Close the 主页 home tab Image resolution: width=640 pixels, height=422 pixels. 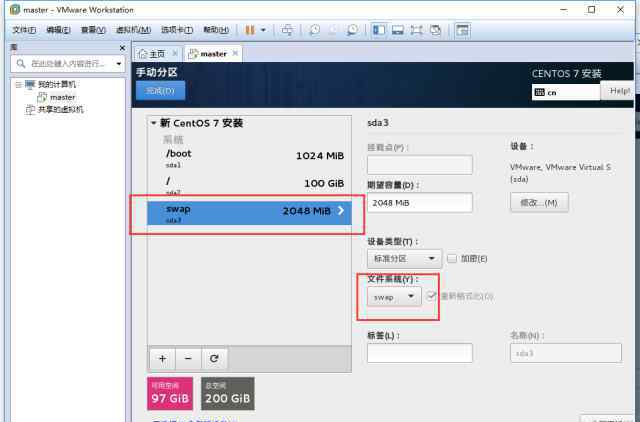click(175, 53)
